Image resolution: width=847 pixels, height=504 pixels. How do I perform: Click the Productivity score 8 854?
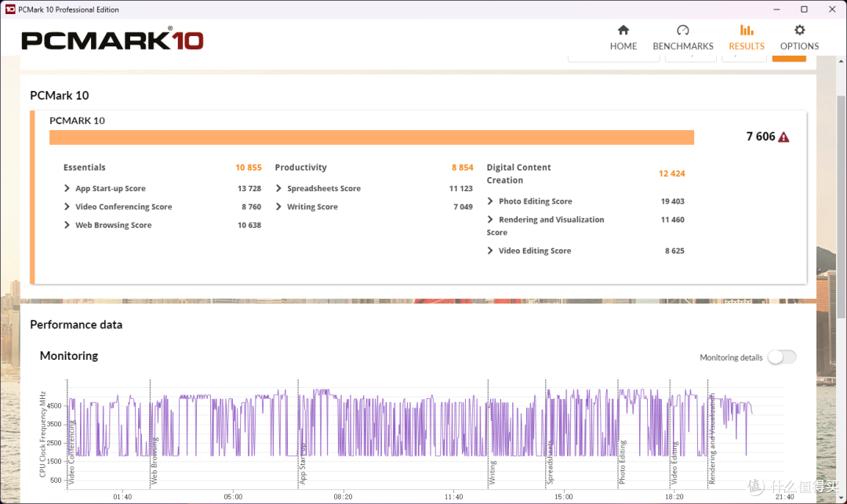[463, 168]
